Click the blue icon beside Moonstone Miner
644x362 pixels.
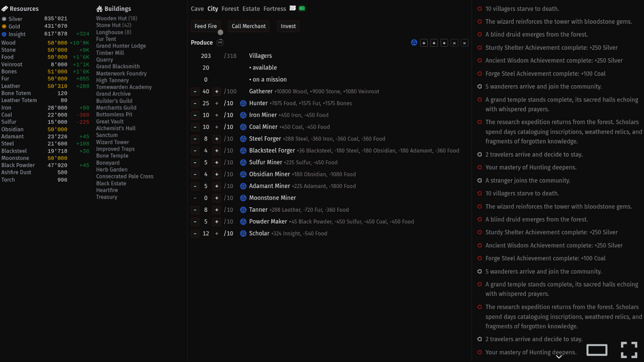(243, 198)
